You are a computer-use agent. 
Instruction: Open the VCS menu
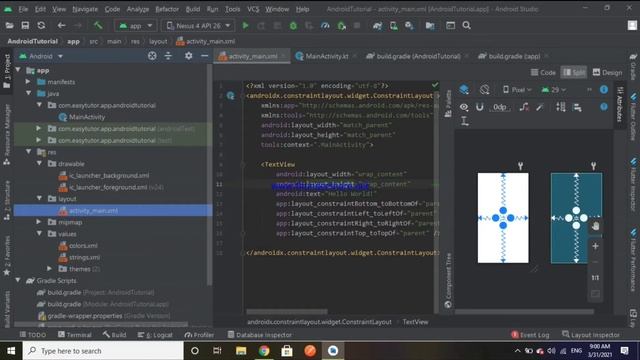coord(253,9)
